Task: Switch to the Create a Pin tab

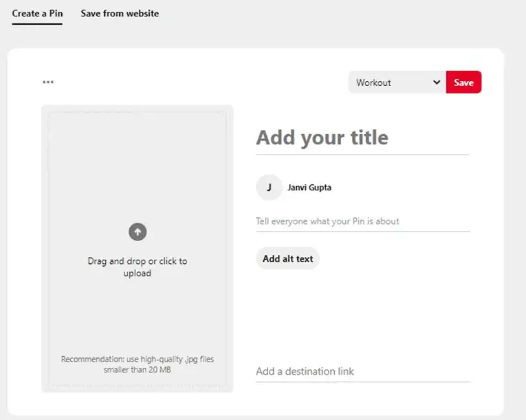Action: click(x=37, y=14)
